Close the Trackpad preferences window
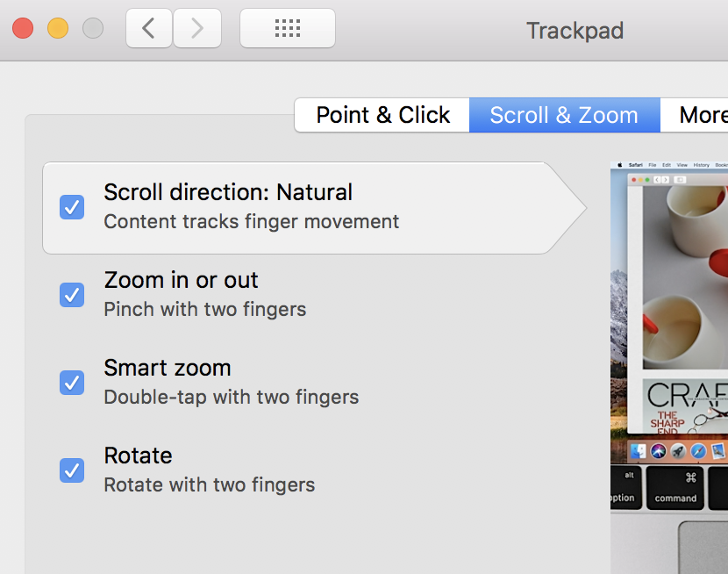 [23, 29]
